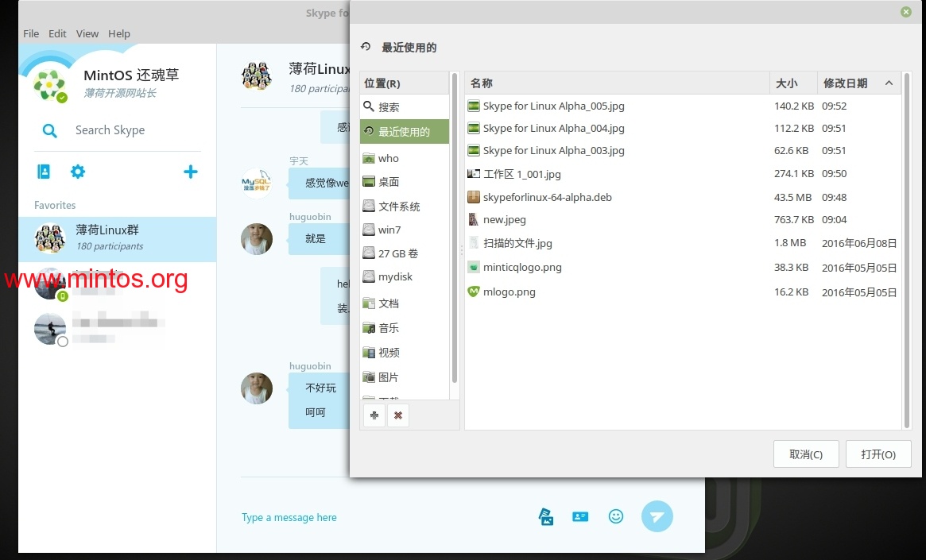Click the who home folder icon

tap(369, 158)
